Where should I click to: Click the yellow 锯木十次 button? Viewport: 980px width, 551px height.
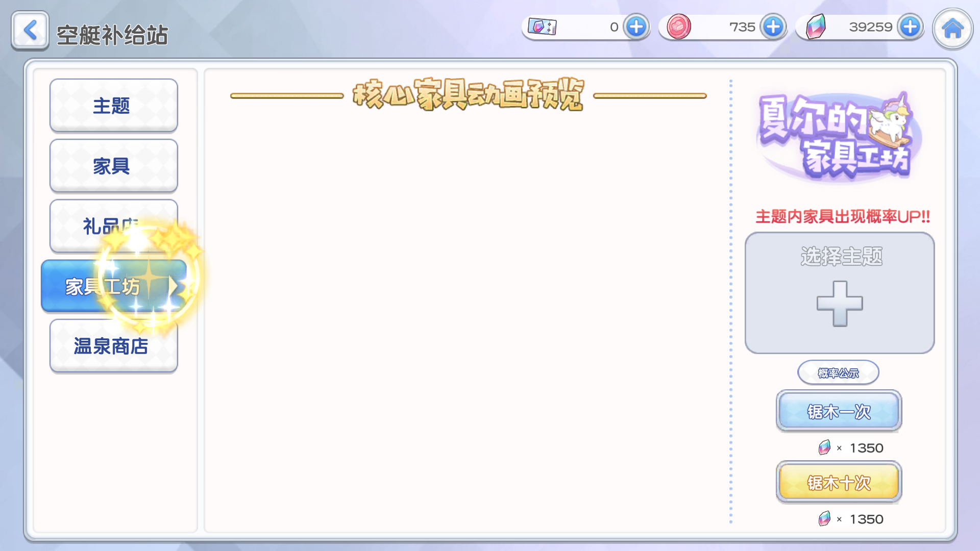coord(839,482)
